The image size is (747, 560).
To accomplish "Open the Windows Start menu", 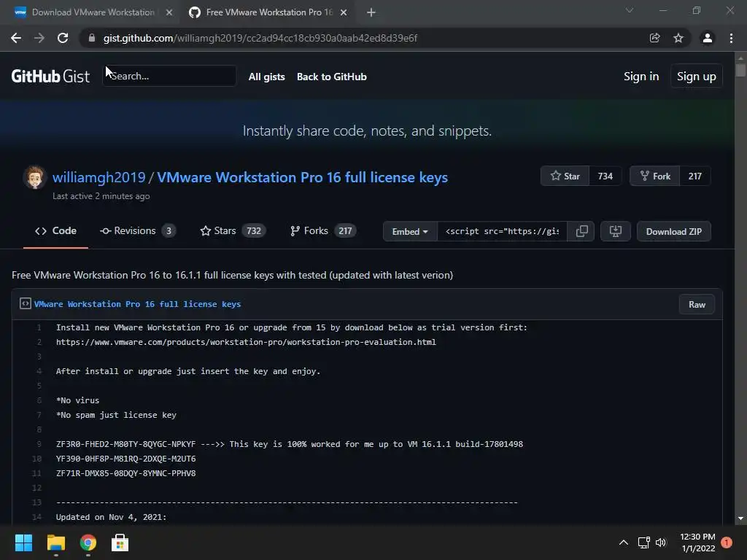I will pos(23,542).
